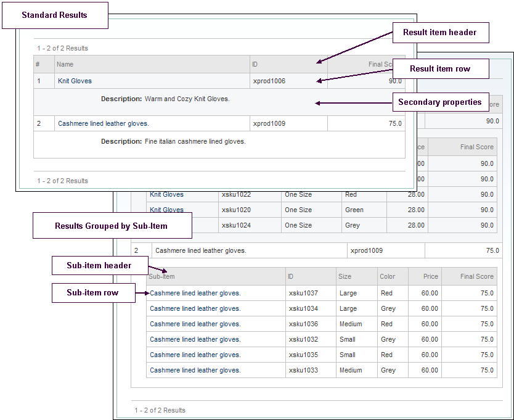Click the xsku1022 ID cell
The width and height of the screenshot is (514, 420).
[x=250, y=194]
